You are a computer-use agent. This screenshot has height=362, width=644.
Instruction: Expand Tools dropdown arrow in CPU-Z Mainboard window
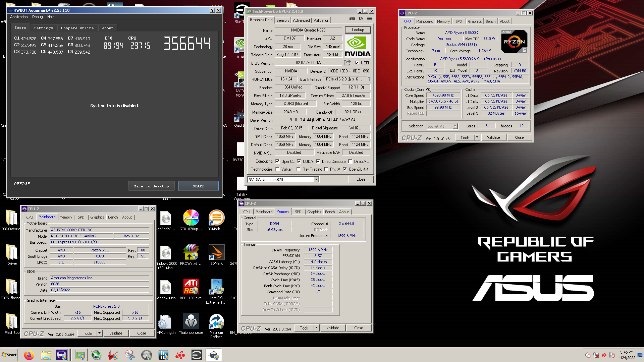pos(99,333)
